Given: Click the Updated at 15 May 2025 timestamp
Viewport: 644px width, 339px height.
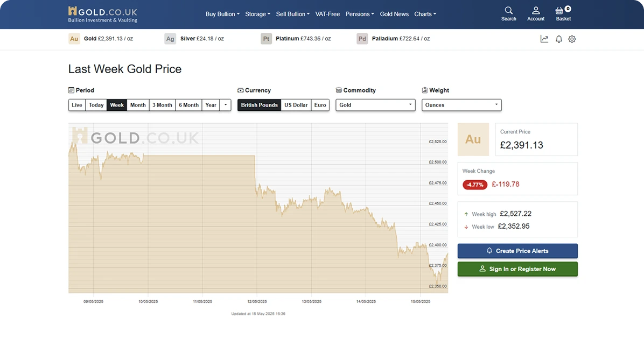Looking at the screenshot, I should pos(258,314).
